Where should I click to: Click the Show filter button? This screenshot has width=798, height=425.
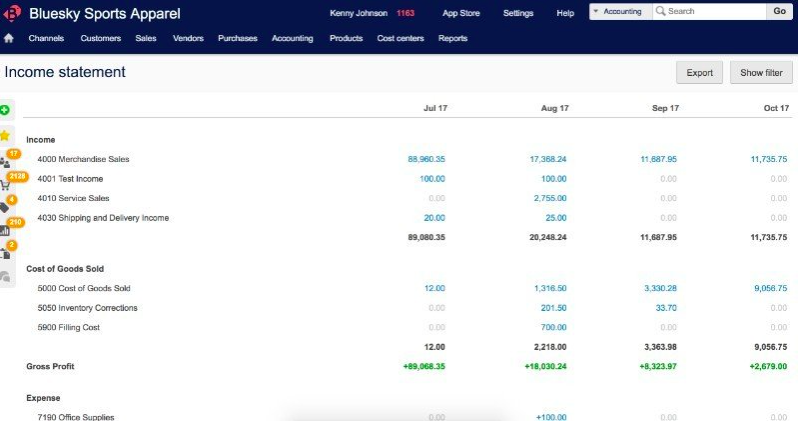761,73
